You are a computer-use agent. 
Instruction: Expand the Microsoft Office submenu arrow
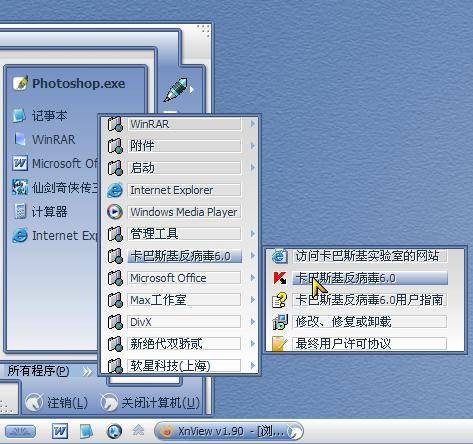[253, 278]
